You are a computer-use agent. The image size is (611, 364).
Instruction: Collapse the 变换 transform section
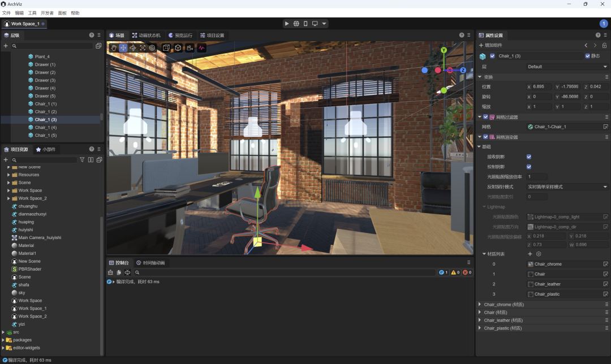pos(480,77)
